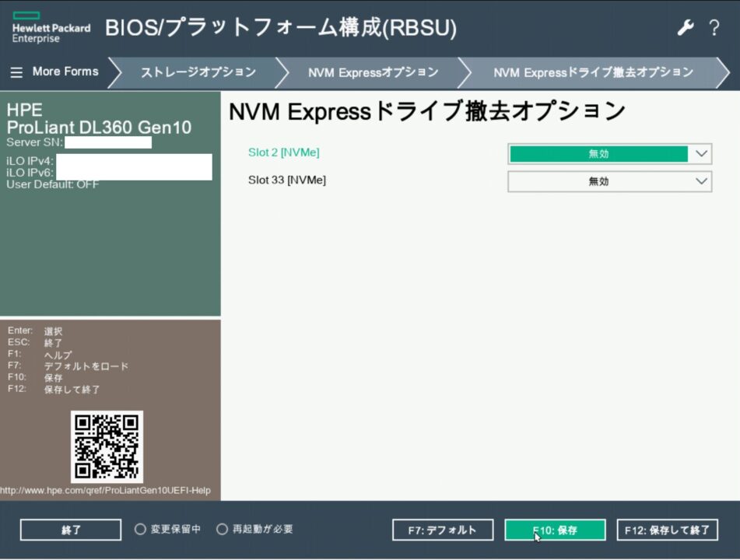Select the Slot 2 [NVMe] label
The height and width of the screenshot is (560, 740).
tap(284, 152)
